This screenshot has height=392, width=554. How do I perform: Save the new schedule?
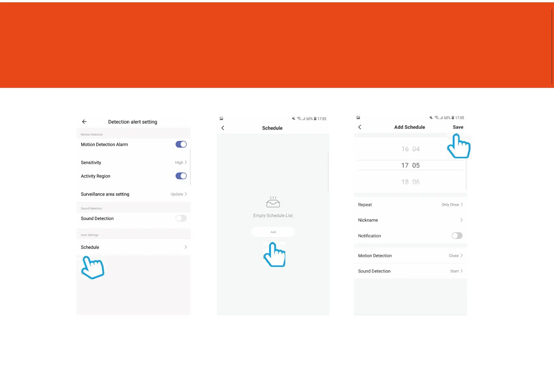(458, 127)
